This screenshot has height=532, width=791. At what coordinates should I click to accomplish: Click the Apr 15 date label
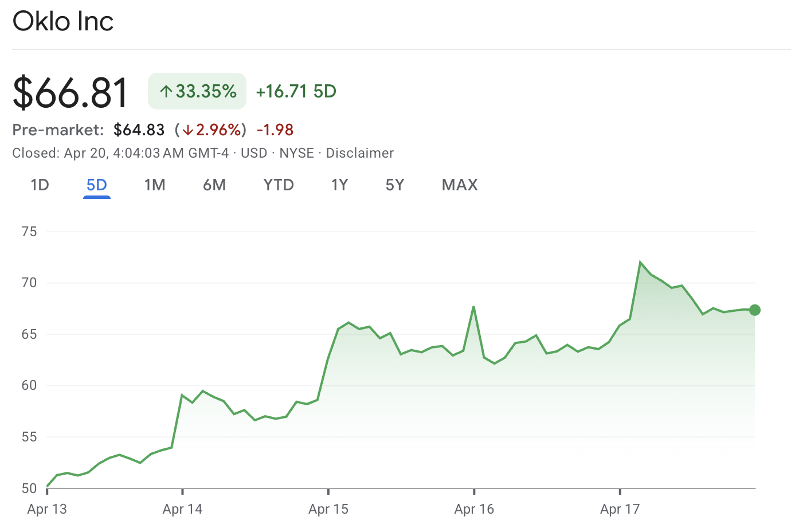click(328, 509)
